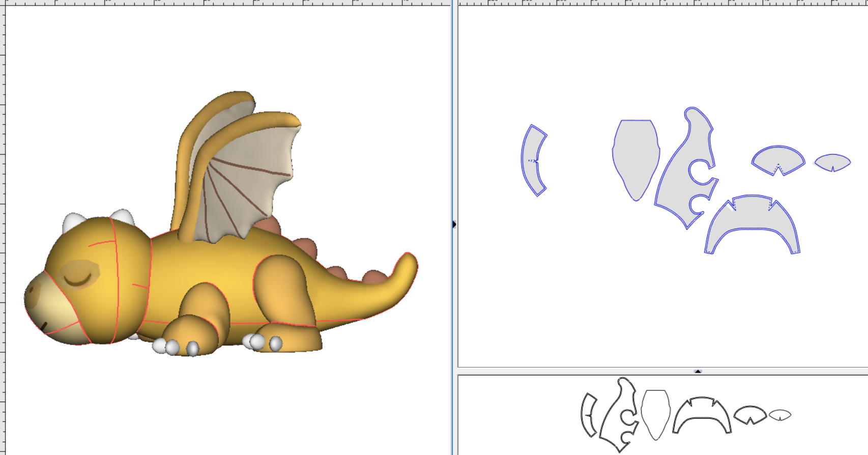Pick the smallest leaf-shaped black thumbnail
Viewport: 868px width, 455px height.
(780, 415)
